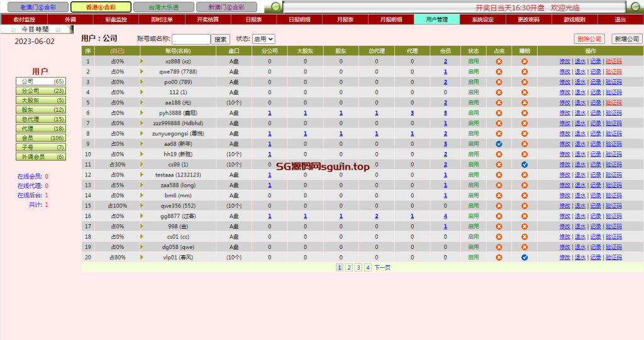Image resolution: width=644 pixels, height=340 pixels.
Task: Click the green round icon left of the announcement bar
Action: point(275,8)
